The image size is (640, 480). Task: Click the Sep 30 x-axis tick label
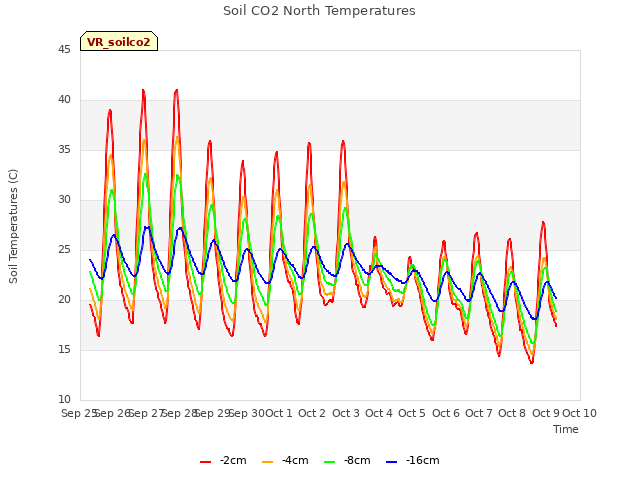[247, 413]
